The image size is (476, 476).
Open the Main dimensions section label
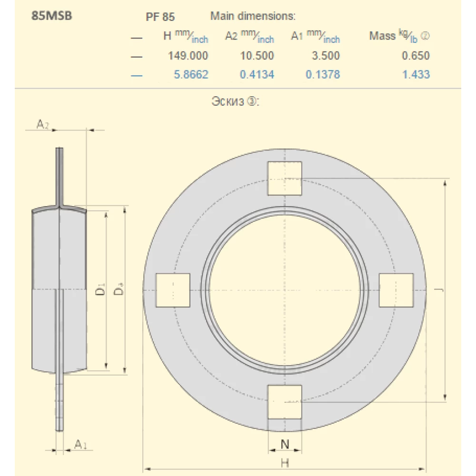253,16
